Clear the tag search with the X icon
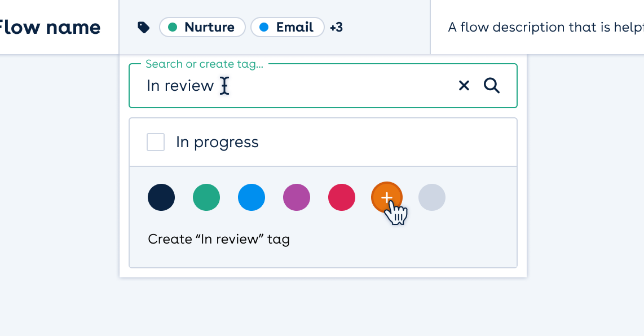The width and height of the screenshot is (644, 336). [x=464, y=86]
